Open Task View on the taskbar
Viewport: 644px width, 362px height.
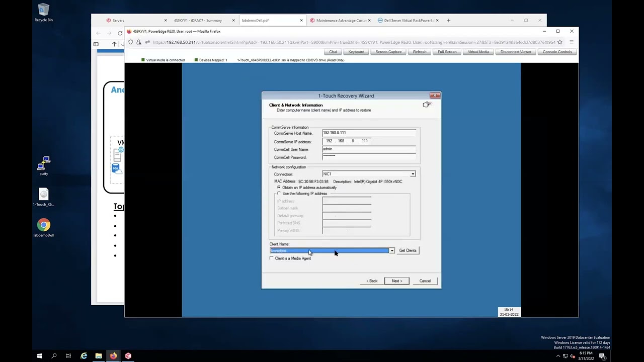(x=68, y=356)
